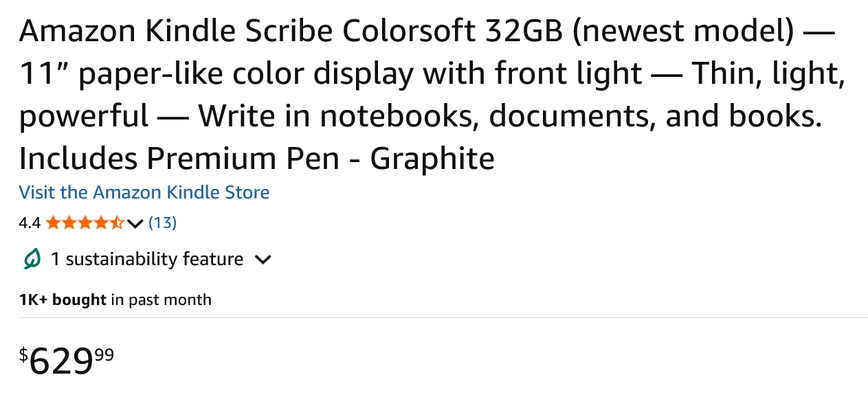Open the rating breakdown chevron beside the stars

(135, 223)
